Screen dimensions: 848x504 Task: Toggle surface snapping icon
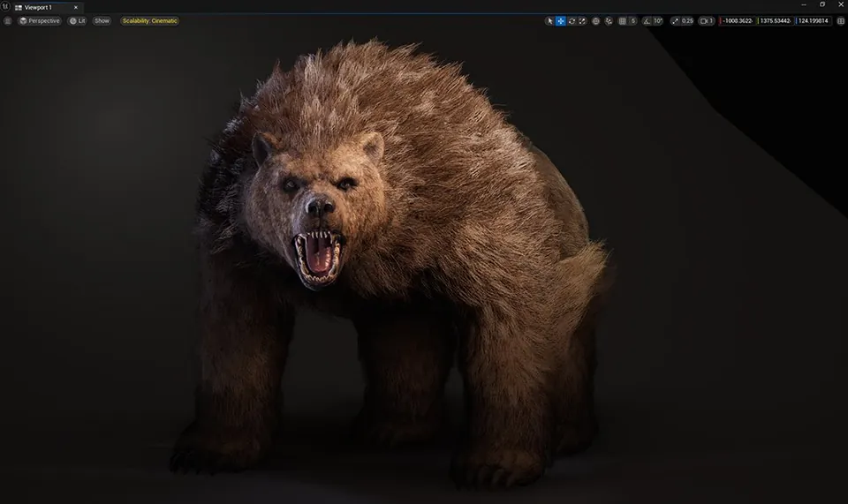(609, 21)
